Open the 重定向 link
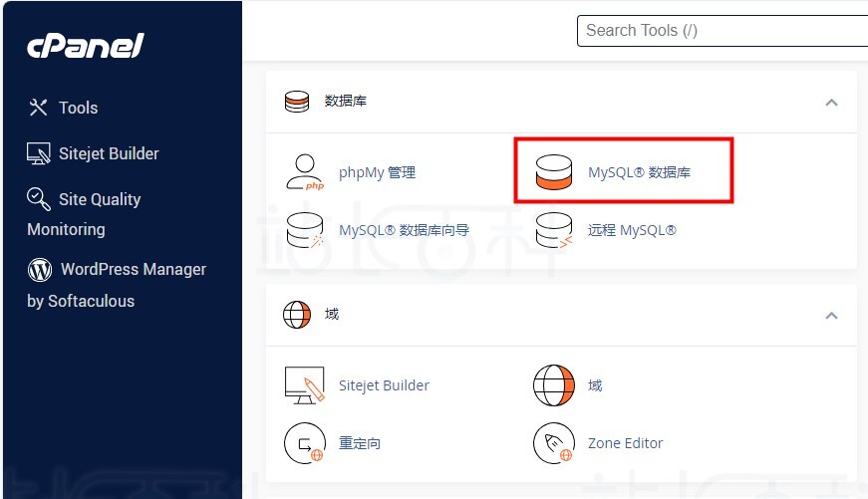 (360, 443)
